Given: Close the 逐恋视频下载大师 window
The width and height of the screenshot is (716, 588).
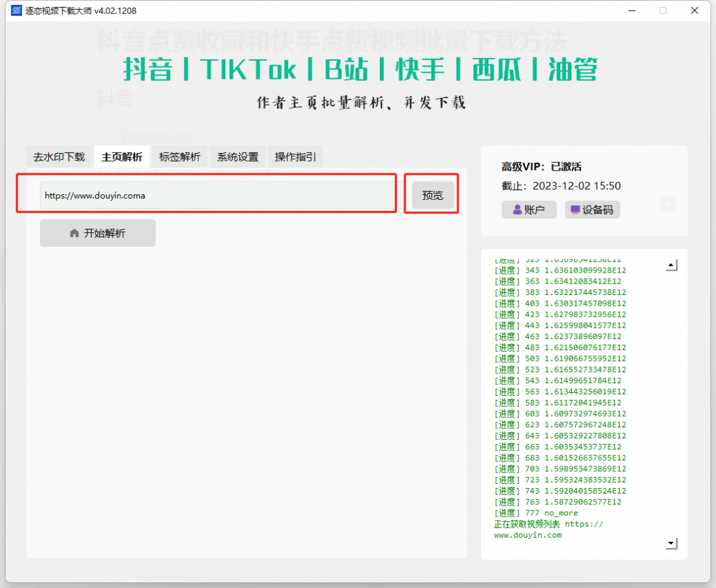Looking at the screenshot, I should coord(694,10).
